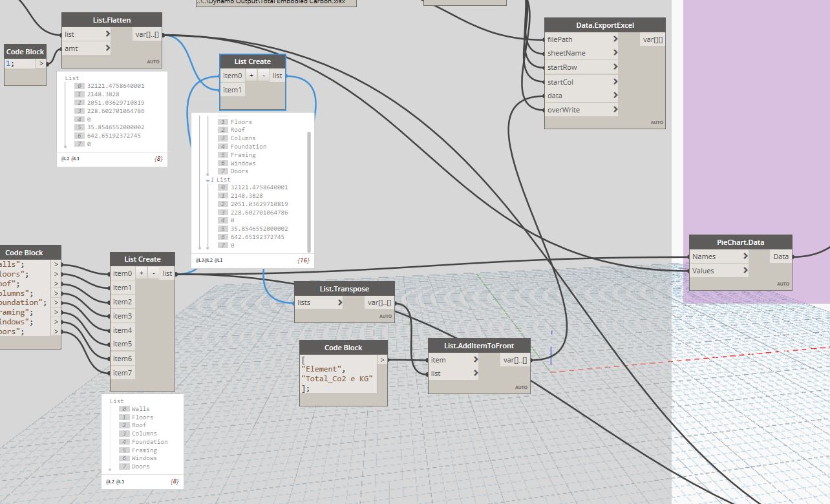
Task: Click the scrollbar in List Create preview bubble
Action: [309, 191]
